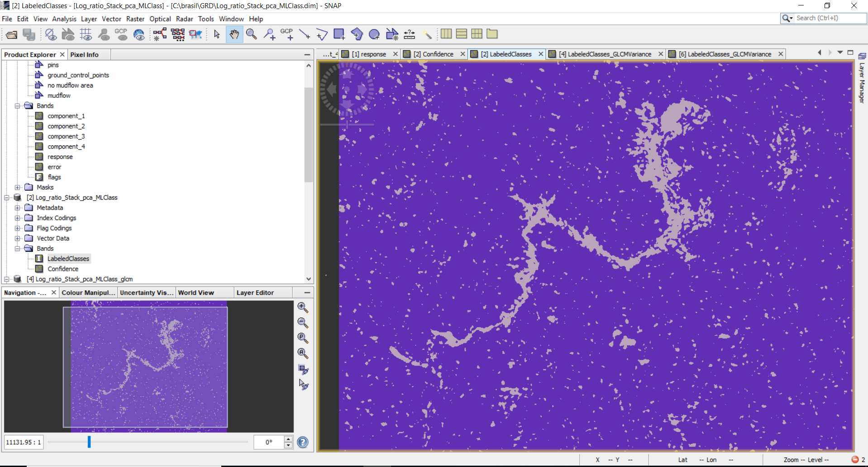The image size is (868, 467).
Task: Click the magnifier Zoom tool in toolbar
Action: tap(252, 34)
